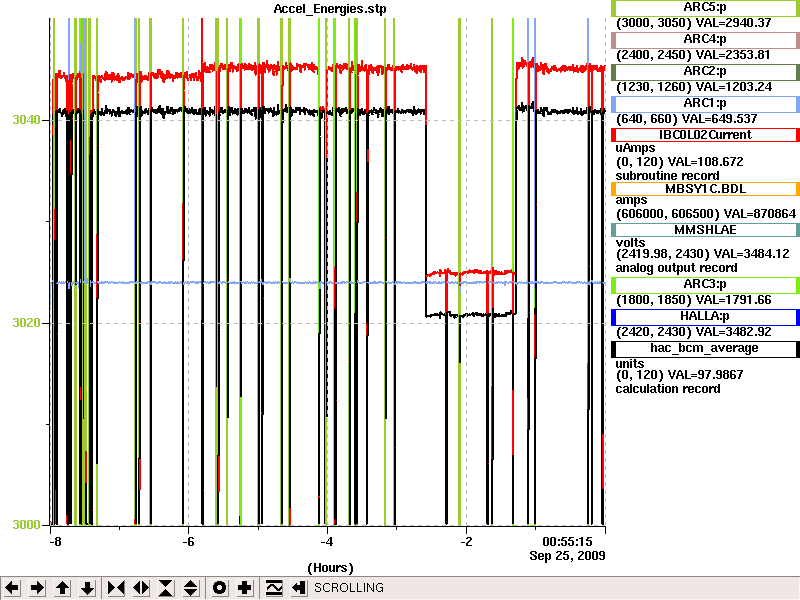This screenshot has height=600, width=800.
Task: Select the ARC1:p curve legend entry
Action: (705, 104)
